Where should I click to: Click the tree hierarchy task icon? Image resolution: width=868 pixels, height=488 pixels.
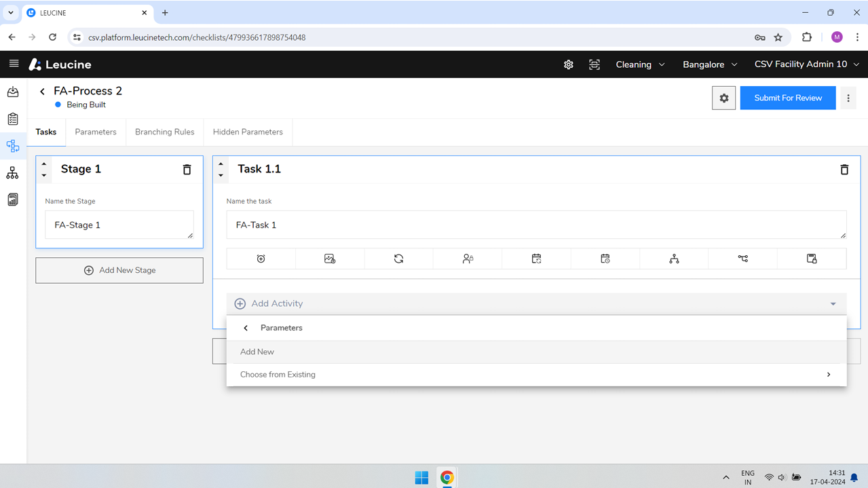coord(674,259)
